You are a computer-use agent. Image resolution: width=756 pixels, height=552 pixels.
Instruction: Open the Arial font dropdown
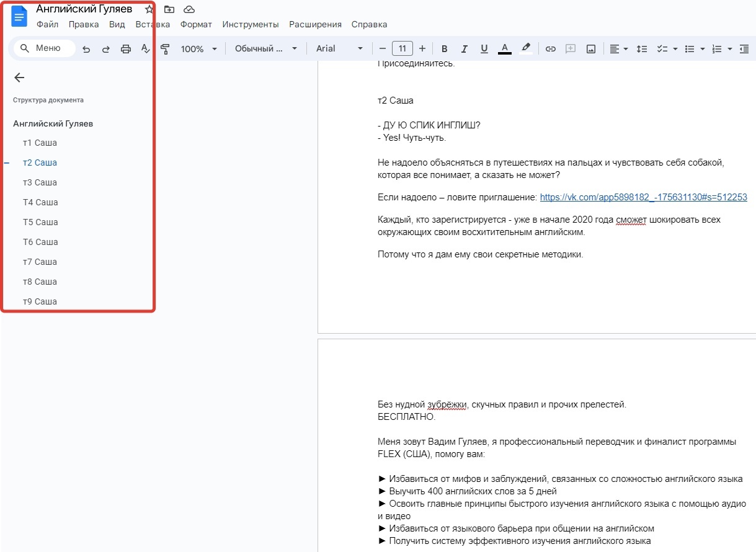pos(339,48)
